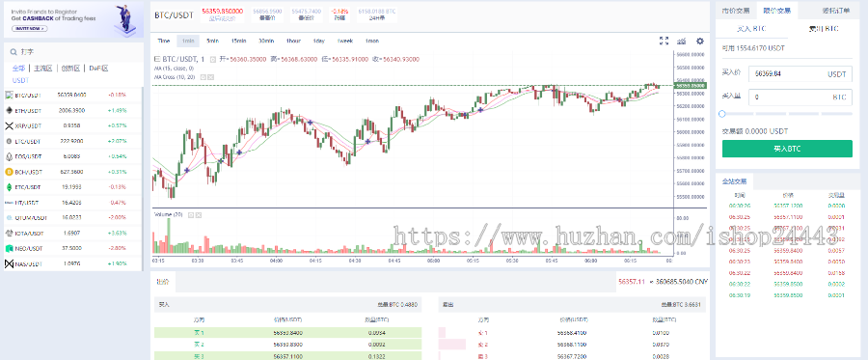Click the amount slider handle
The height and width of the screenshot is (360, 868).
(721, 114)
